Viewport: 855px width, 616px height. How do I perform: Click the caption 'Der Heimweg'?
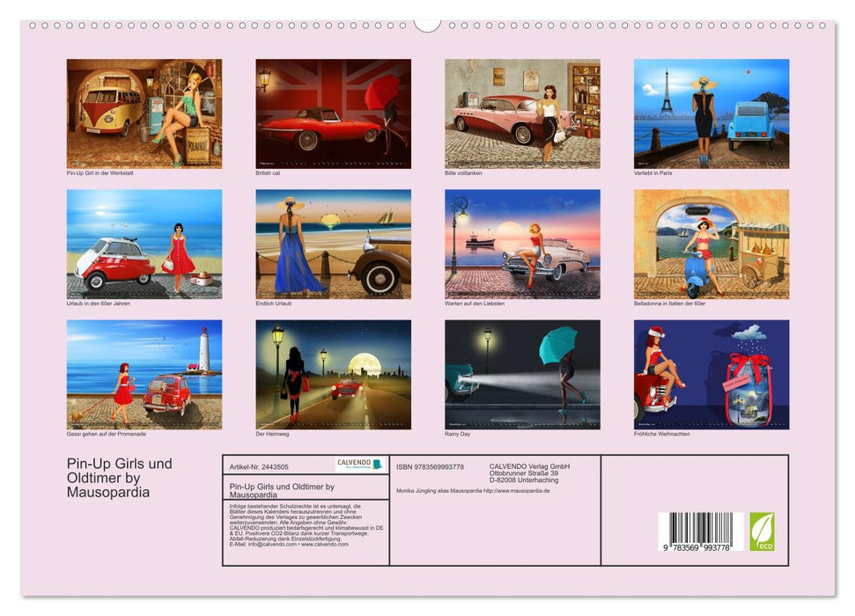(272, 434)
